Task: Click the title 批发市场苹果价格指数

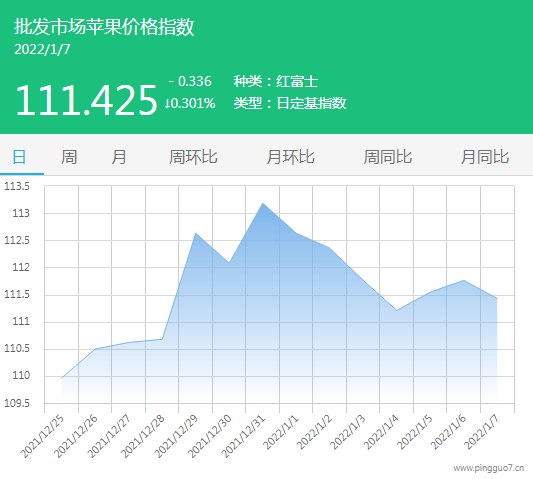Action: [x=104, y=27]
